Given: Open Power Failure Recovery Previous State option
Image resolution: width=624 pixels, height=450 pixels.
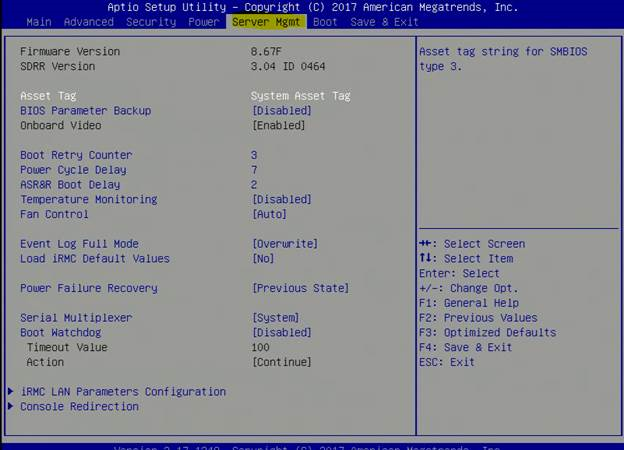Looking at the screenshot, I should pyautogui.click(x=300, y=288).
